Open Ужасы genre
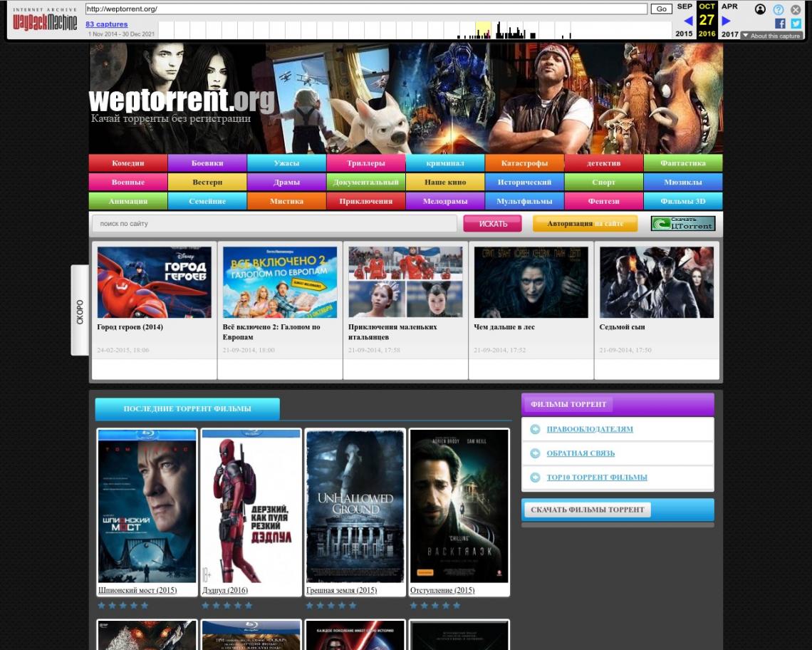Image resolution: width=812 pixels, height=650 pixels. 286,162
